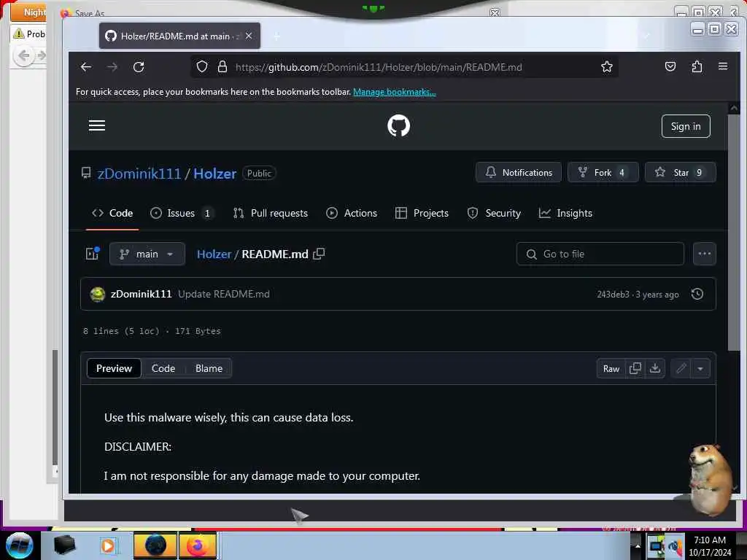747x560 pixels.
Task: Switch to the Code view of file
Action: coord(163,368)
